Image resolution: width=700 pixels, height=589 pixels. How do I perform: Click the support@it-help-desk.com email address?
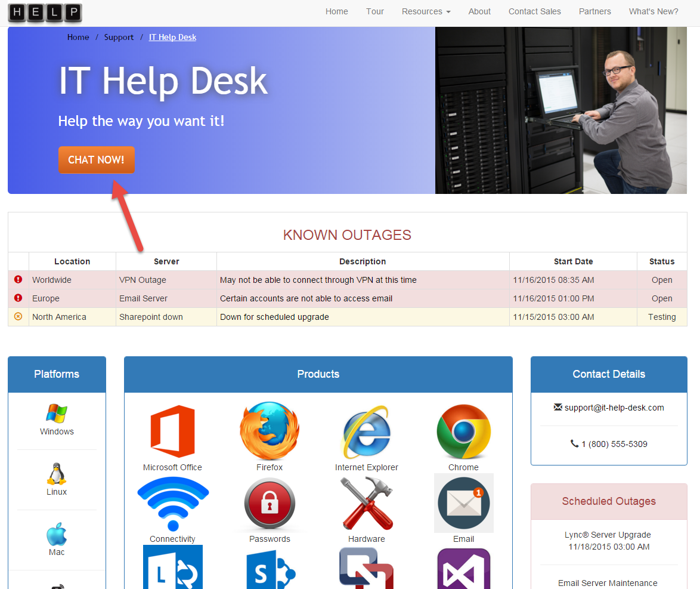614,408
